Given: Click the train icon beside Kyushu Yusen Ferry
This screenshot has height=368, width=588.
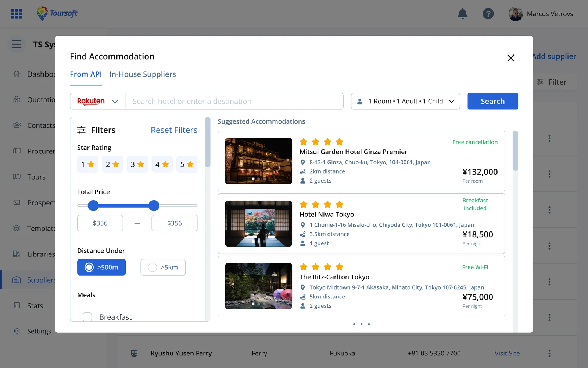Looking at the screenshot, I should click(x=134, y=353).
